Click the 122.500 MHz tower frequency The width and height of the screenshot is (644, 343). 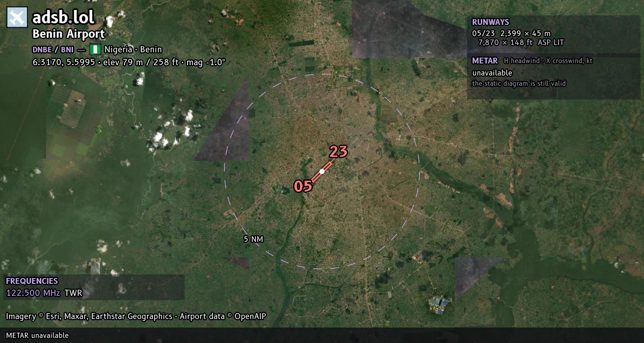click(33, 293)
